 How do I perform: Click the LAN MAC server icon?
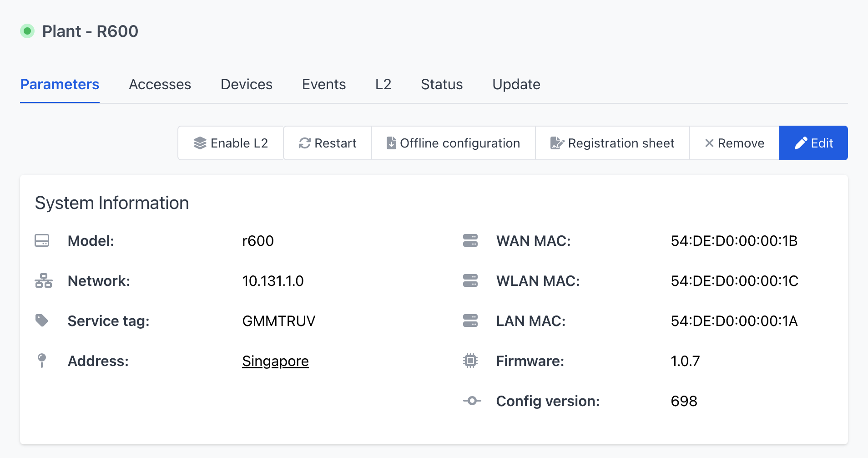click(470, 321)
